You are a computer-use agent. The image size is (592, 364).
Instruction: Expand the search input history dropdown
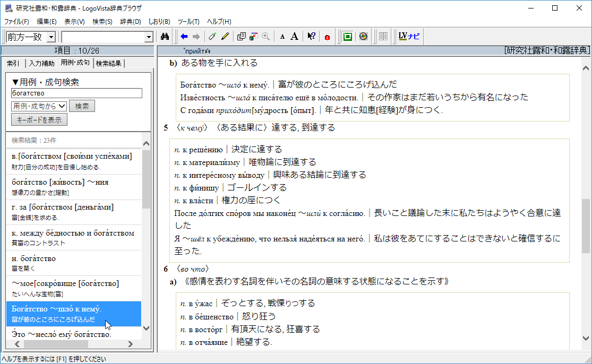[x=149, y=37]
